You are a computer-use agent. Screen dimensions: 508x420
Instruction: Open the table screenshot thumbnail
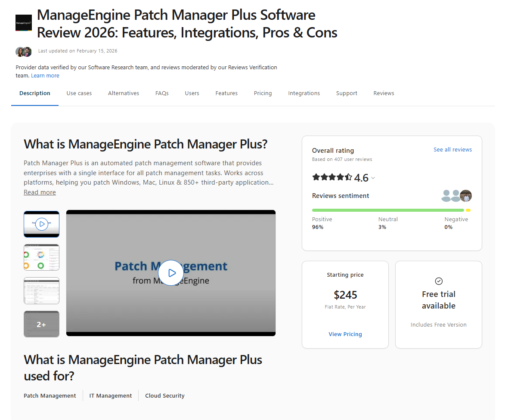coord(41,291)
